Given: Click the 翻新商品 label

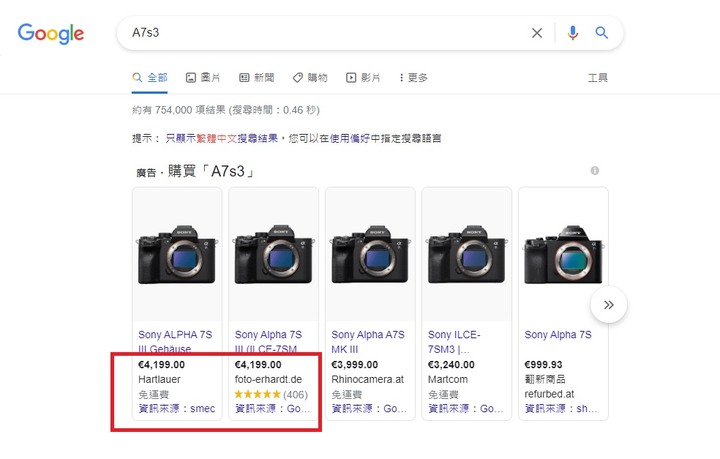Looking at the screenshot, I should pos(545,379).
